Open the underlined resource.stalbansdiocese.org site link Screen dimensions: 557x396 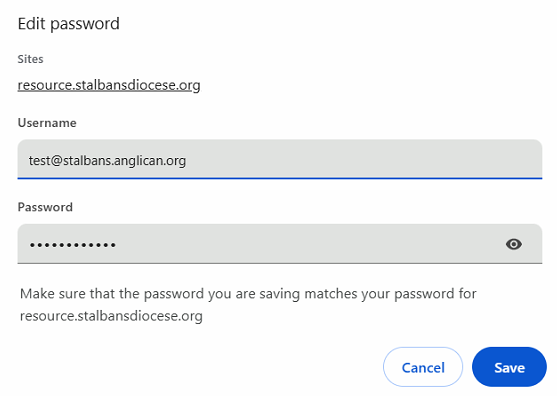click(x=109, y=85)
